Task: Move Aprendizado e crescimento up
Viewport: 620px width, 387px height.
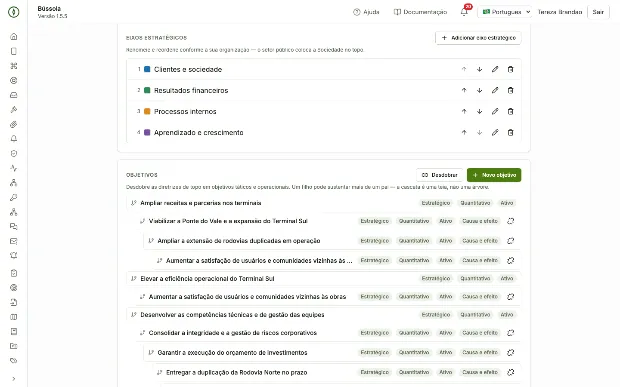Action: (464, 132)
